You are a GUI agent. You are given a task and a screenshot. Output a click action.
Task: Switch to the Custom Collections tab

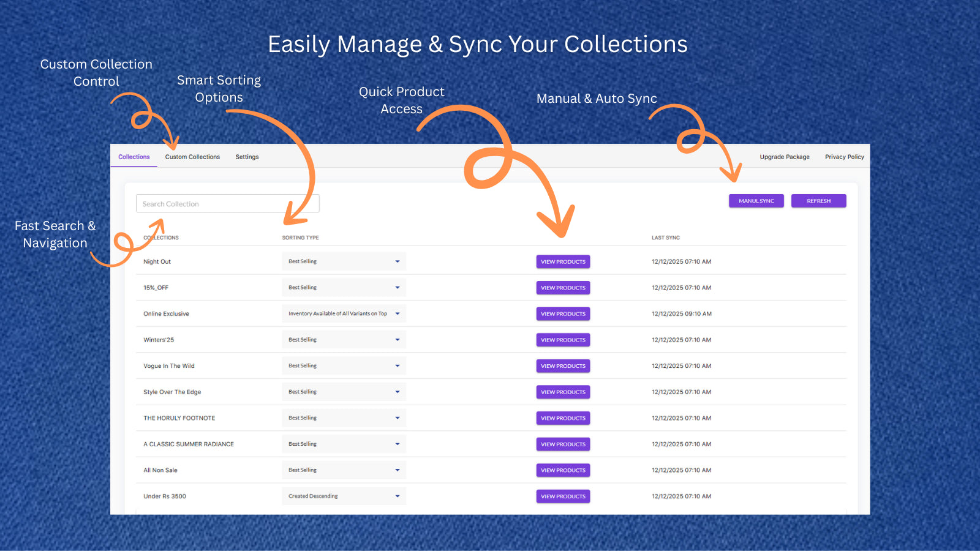[x=192, y=157]
